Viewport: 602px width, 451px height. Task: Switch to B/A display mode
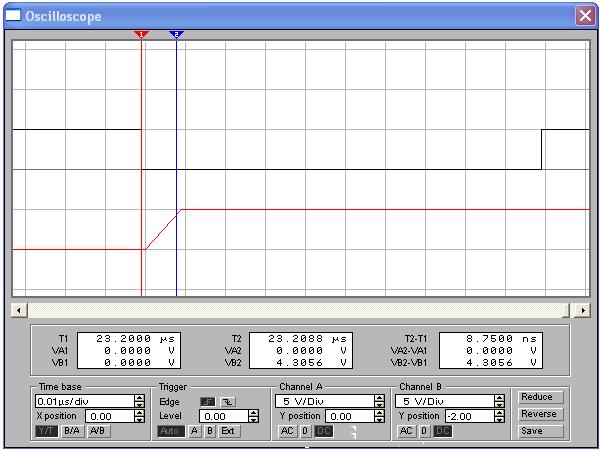coord(72,431)
